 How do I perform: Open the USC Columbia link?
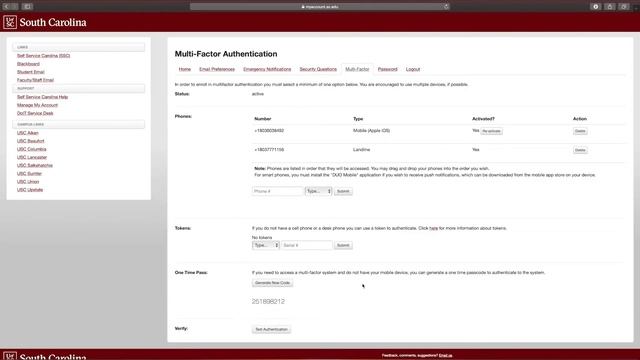31,149
